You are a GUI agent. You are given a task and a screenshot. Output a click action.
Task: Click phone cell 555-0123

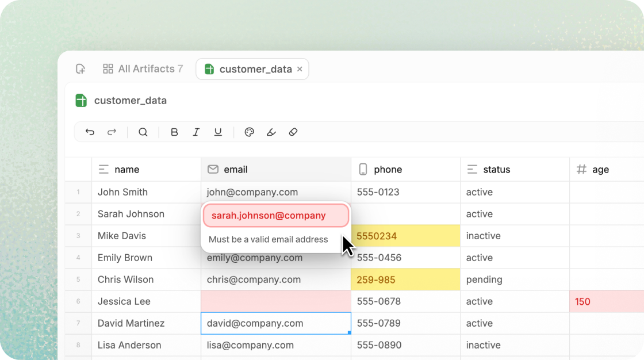(x=406, y=192)
